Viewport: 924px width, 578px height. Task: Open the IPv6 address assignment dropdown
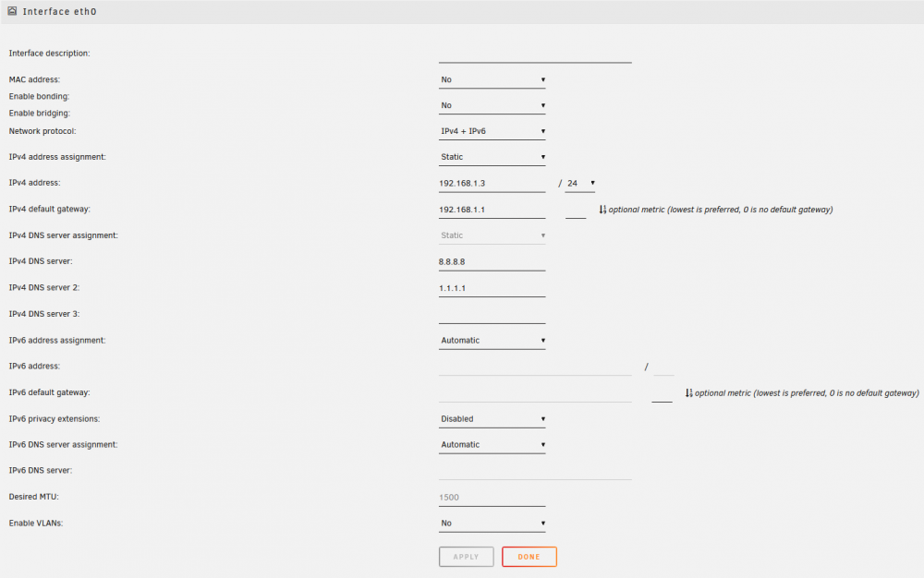[x=492, y=340]
